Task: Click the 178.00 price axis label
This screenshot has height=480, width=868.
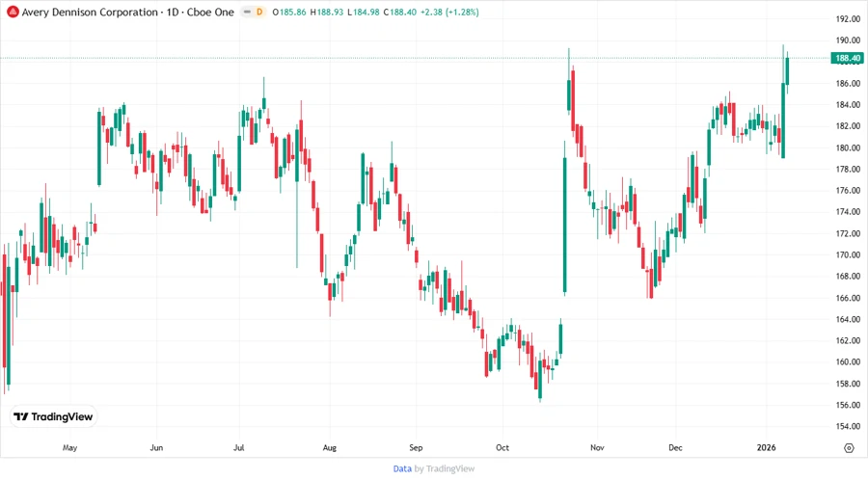Action: [848, 170]
